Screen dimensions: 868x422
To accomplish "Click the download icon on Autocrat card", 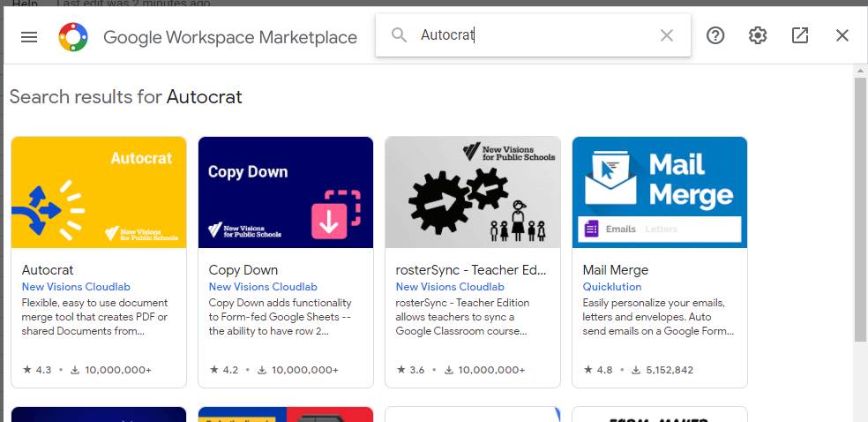I will pos(75,370).
